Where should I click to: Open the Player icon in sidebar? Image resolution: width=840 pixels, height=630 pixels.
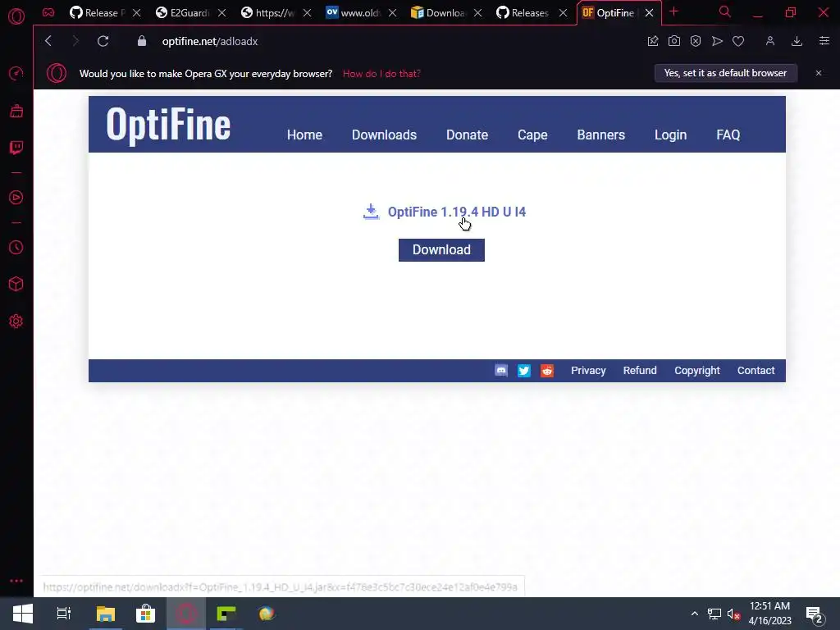coord(16,198)
